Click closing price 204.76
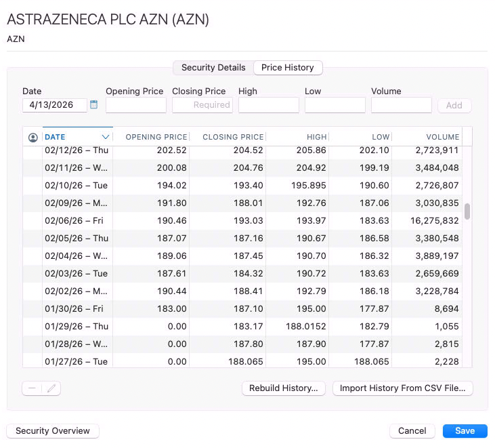 248,168
